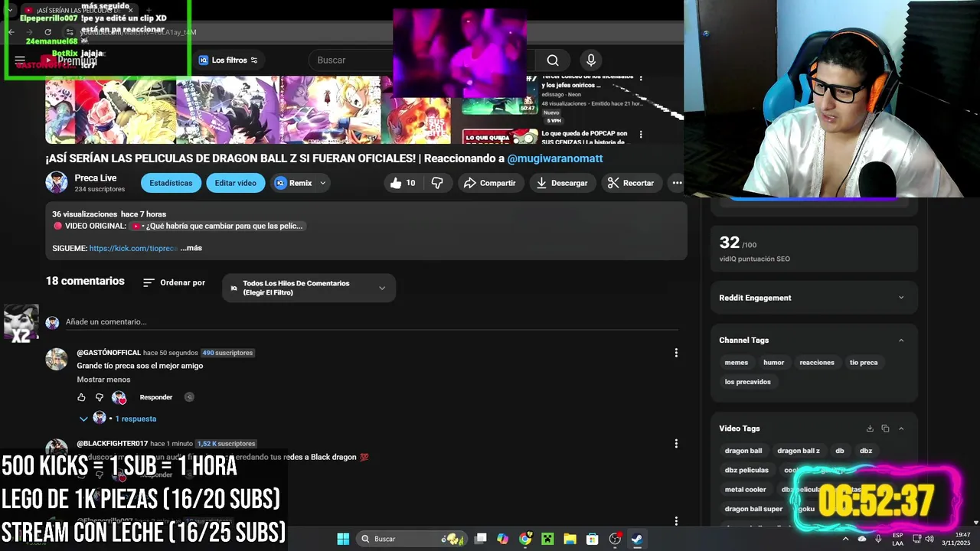Viewport: 980px width, 551px height.
Task: Open the three-dot more actions menu for the video
Action: (676, 183)
